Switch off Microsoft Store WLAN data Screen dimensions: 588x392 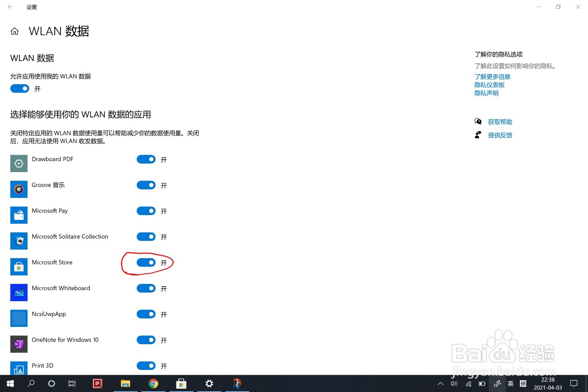[x=146, y=263]
